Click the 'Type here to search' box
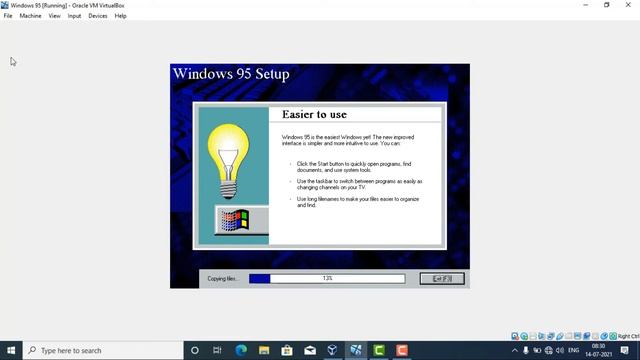Viewport: 640px width, 360px height. click(x=103, y=350)
